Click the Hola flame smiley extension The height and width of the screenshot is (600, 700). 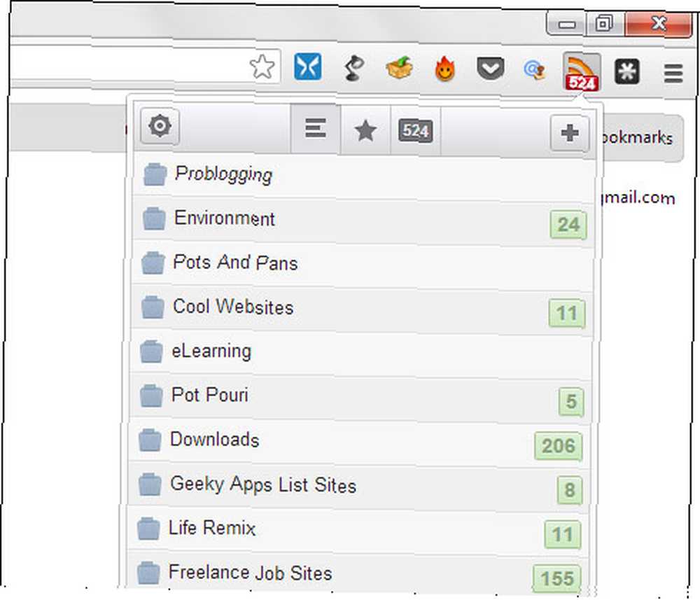(444, 69)
